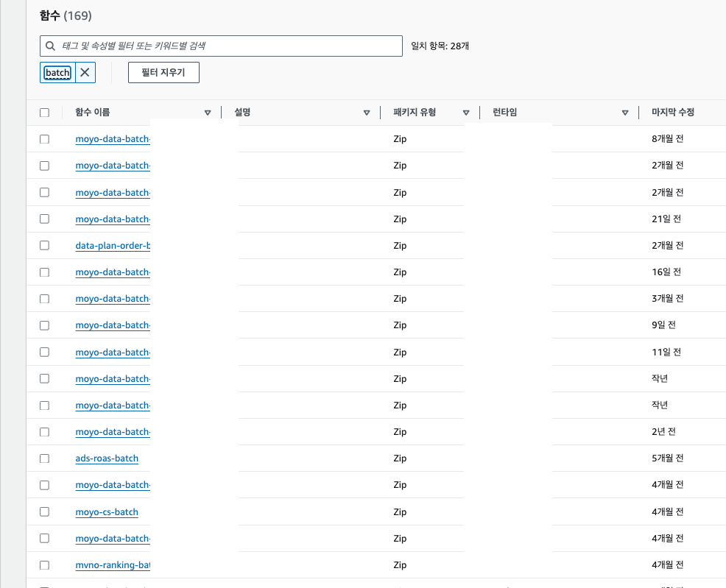
Task: Remove the batch filter token with X
Action: [x=85, y=72]
